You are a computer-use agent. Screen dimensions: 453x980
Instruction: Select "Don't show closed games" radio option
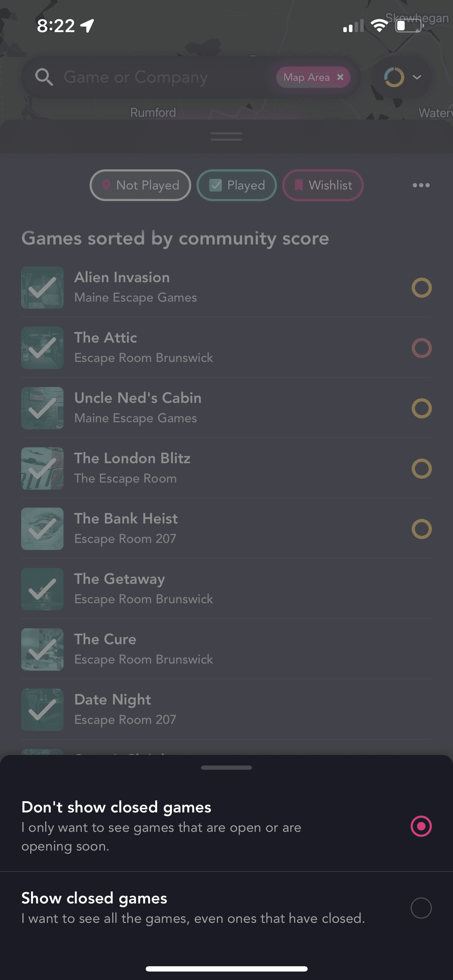(x=421, y=826)
